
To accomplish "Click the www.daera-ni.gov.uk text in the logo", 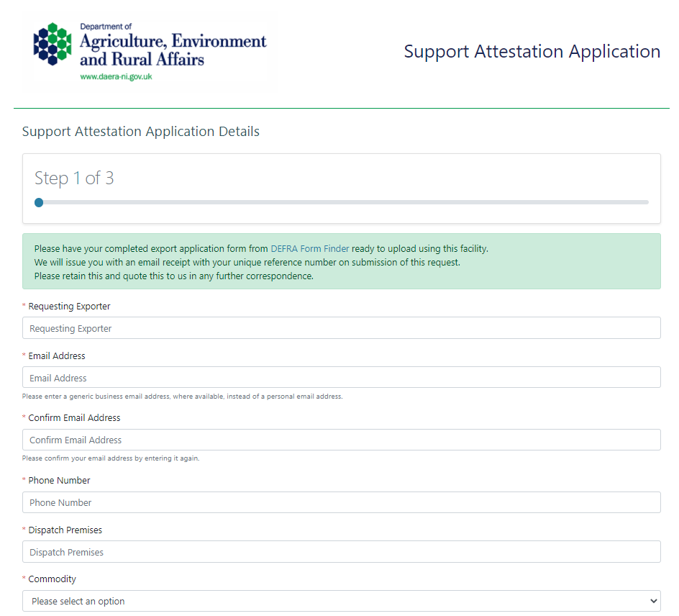I will click(116, 76).
